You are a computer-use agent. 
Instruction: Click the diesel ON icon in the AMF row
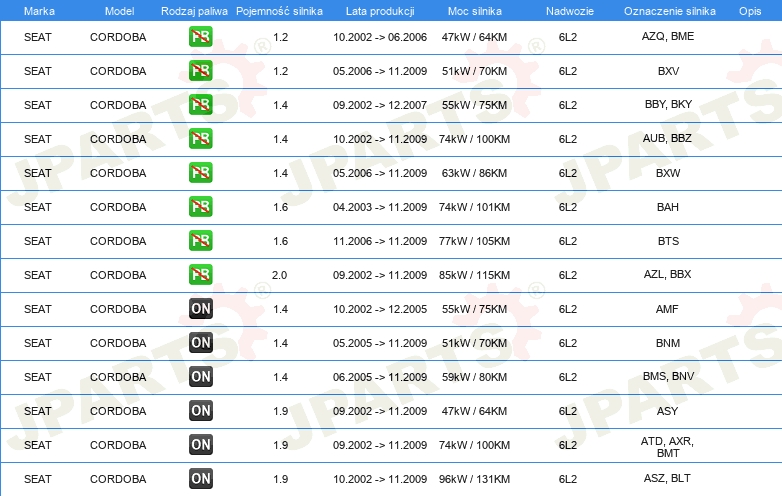pos(200,309)
